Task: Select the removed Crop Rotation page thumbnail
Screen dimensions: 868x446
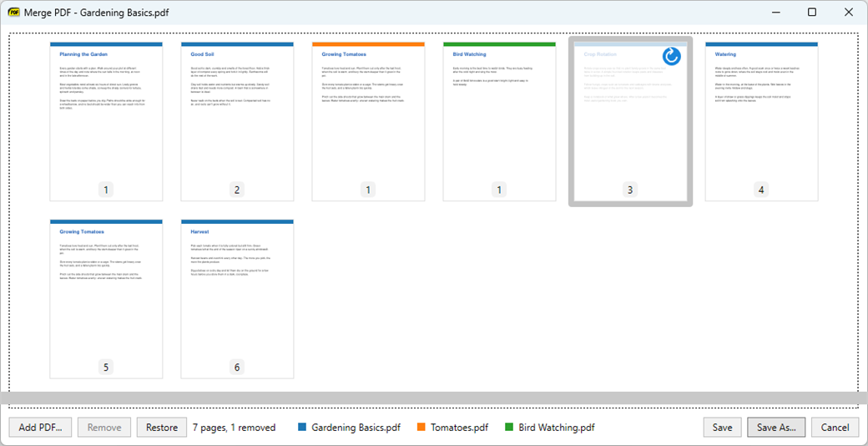Action: [x=630, y=121]
